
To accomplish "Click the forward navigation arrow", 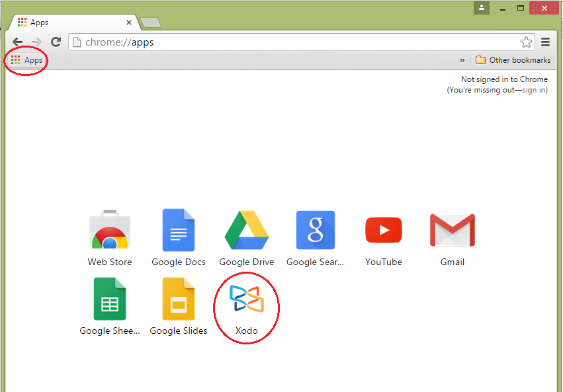I will [36, 42].
